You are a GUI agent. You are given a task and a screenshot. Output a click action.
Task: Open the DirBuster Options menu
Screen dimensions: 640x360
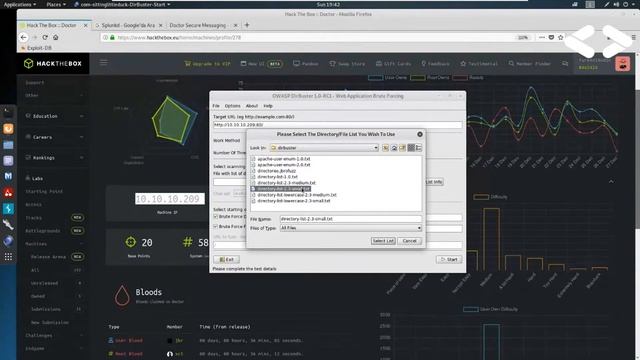point(233,106)
